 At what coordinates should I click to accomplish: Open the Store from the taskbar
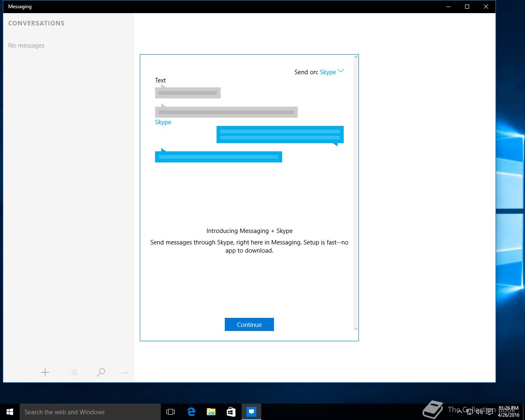231,412
